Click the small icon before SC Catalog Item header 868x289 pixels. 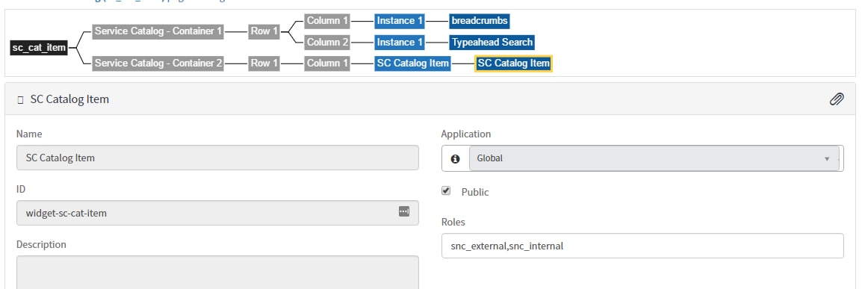point(20,100)
